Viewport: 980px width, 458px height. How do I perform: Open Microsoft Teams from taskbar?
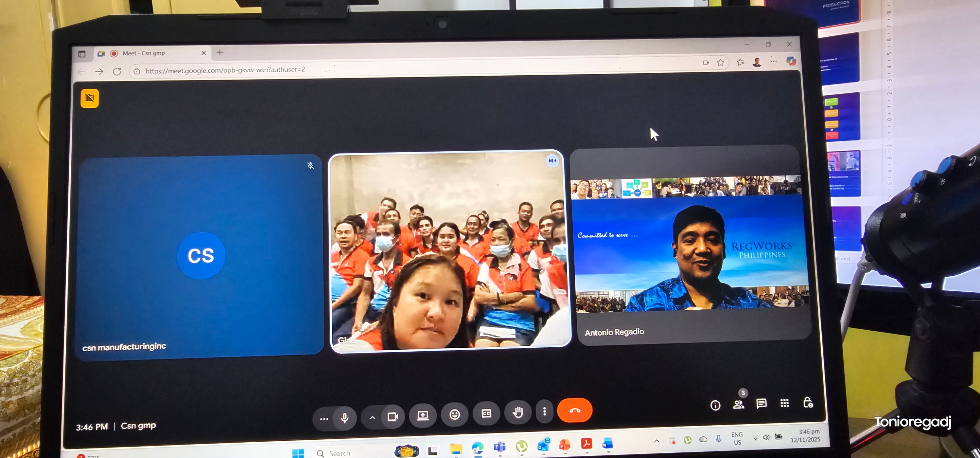499,447
